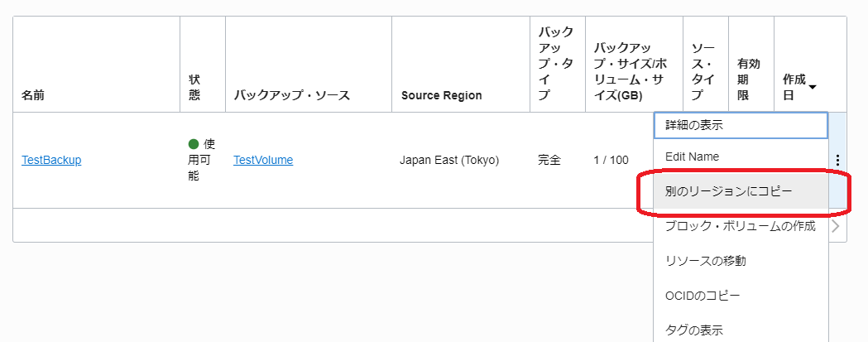
Task: Select リソースの移動 menu item
Action: pyautogui.click(x=741, y=261)
